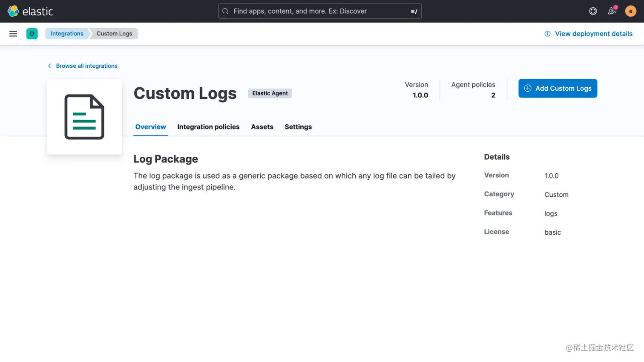Screen dimensions: 644x362
Task: Click the green D space avatar
Action: tap(32, 34)
